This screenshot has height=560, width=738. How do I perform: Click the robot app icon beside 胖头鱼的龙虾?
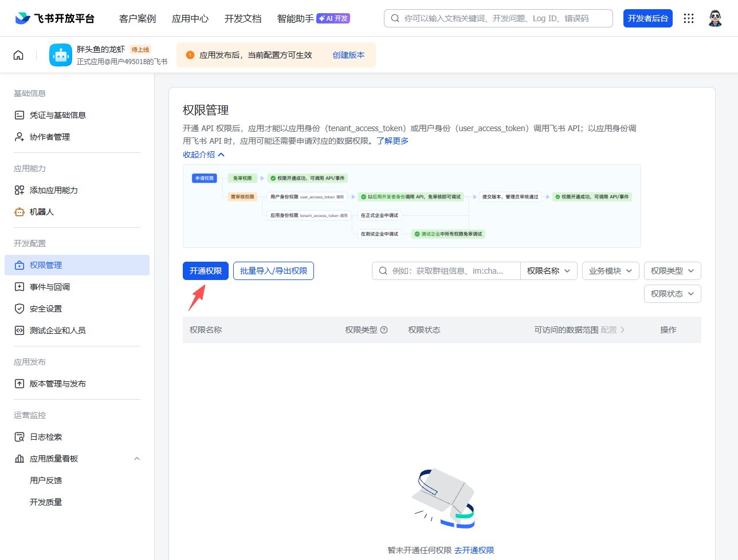tap(61, 55)
